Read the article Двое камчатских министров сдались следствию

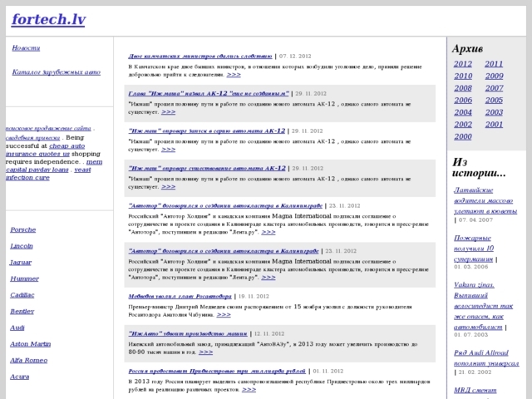click(x=200, y=54)
